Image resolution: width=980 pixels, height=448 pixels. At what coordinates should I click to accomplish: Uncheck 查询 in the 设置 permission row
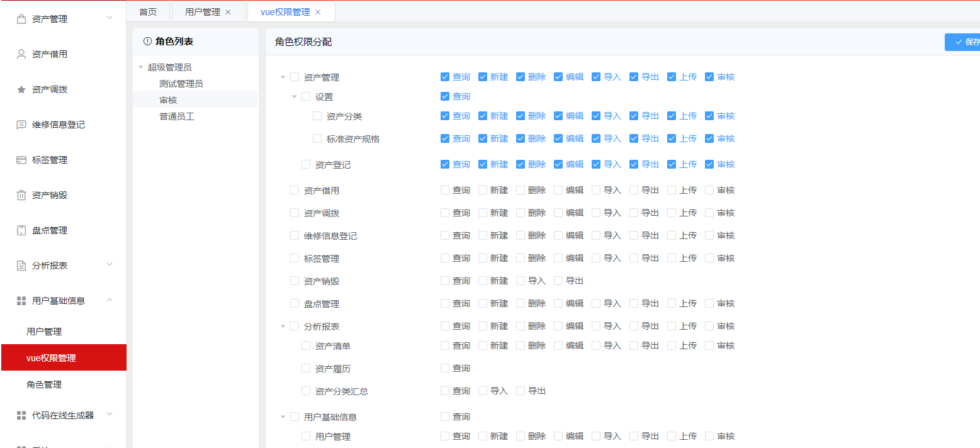click(445, 96)
